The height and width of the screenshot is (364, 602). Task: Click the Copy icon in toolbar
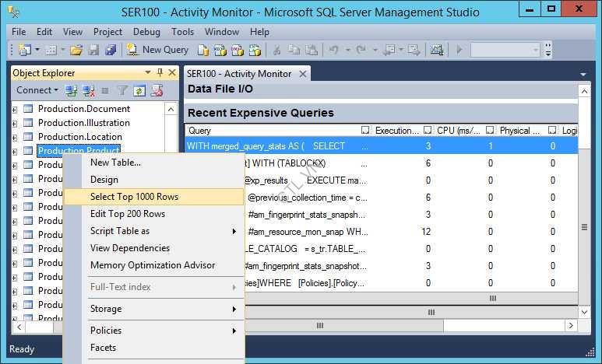pos(294,50)
